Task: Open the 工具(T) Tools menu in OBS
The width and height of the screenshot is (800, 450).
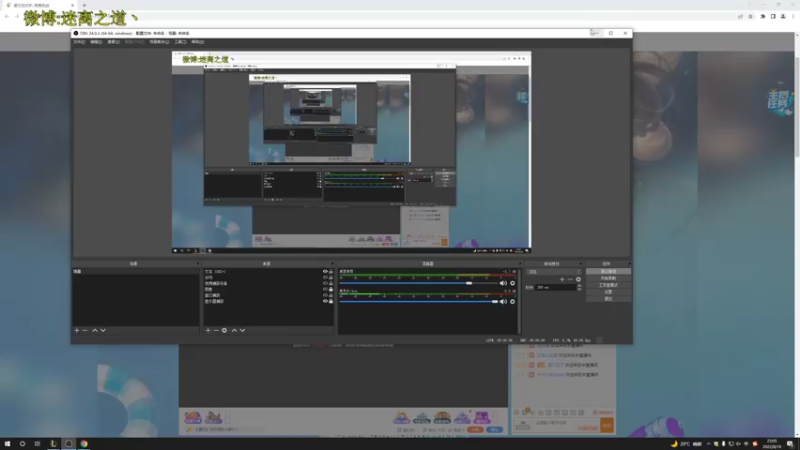Action: tap(180, 42)
